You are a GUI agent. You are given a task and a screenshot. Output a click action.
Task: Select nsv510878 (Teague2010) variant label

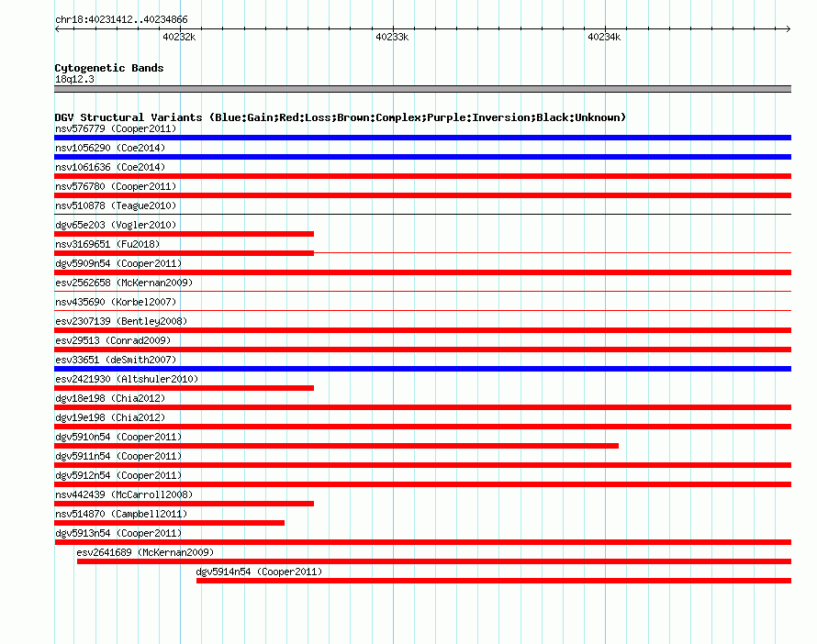click(x=116, y=205)
